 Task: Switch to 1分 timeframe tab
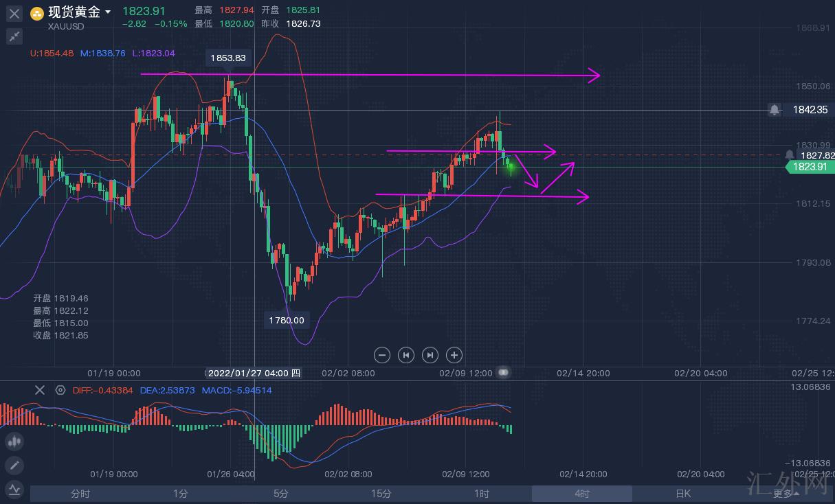[180, 494]
